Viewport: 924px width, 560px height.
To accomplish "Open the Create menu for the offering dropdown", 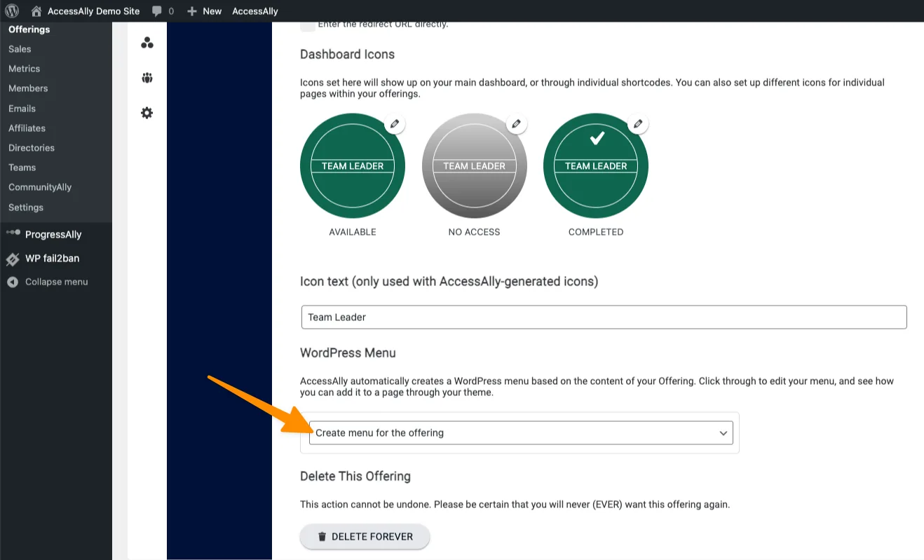I will click(521, 433).
